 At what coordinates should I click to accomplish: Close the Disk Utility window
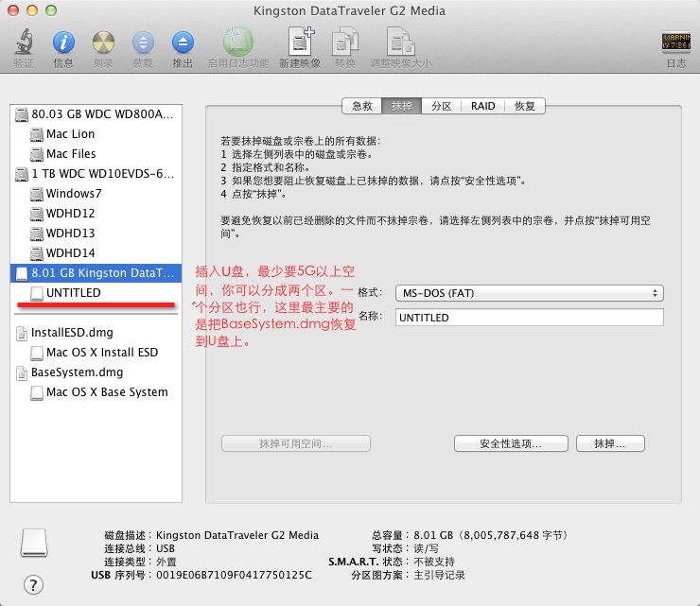point(13,9)
